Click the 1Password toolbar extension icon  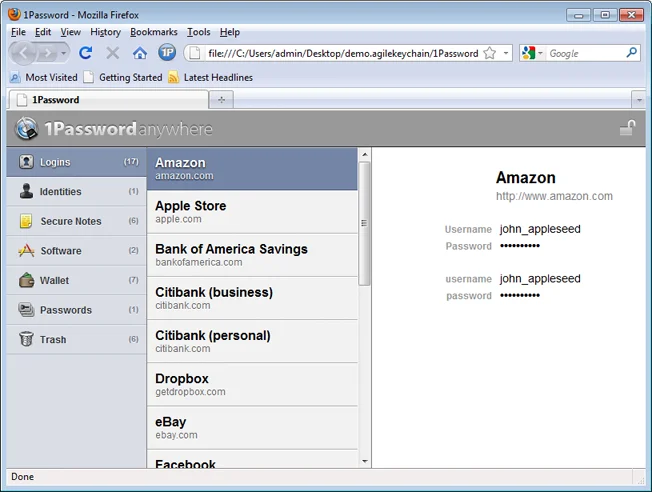[167, 52]
